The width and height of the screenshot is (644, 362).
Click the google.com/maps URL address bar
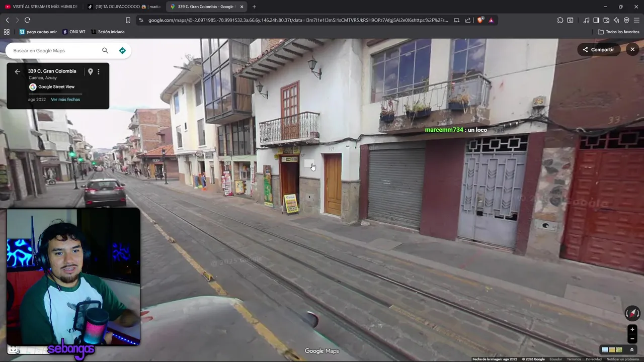click(x=298, y=20)
